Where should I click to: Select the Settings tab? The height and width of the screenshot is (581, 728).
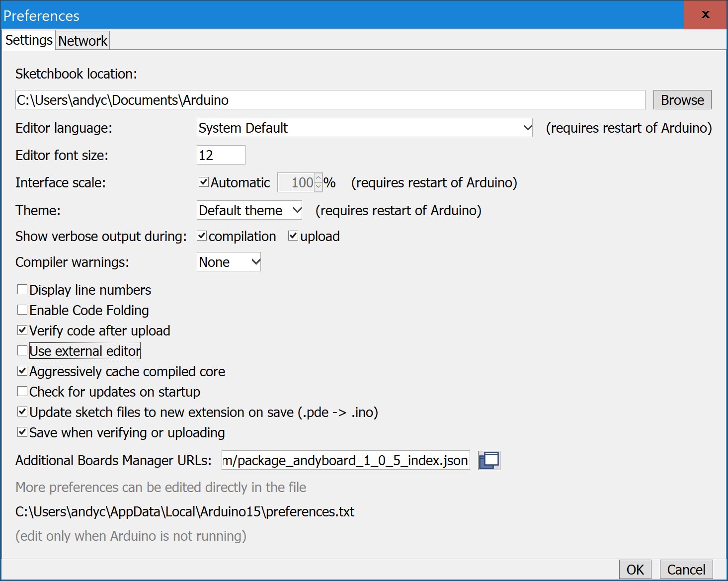coord(29,40)
